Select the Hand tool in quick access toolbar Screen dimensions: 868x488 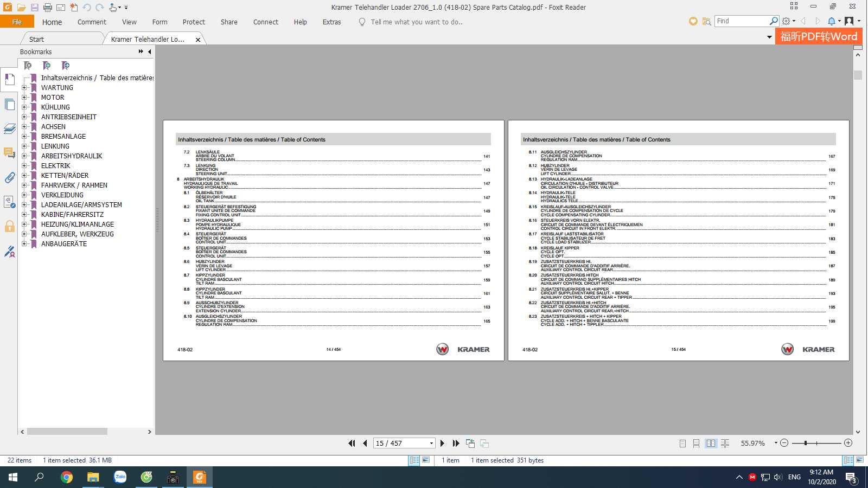[x=113, y=8]
